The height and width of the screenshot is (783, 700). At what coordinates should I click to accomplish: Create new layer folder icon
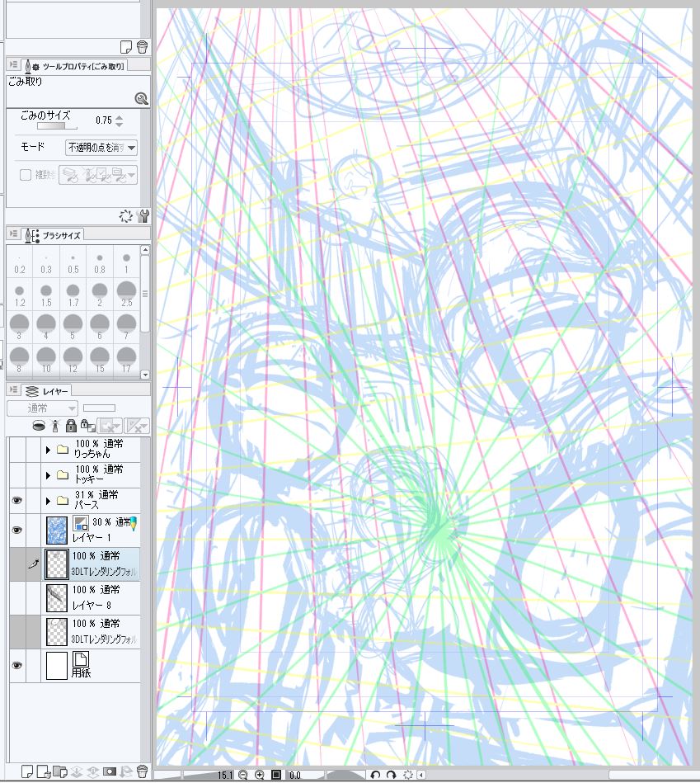[60, 771]
